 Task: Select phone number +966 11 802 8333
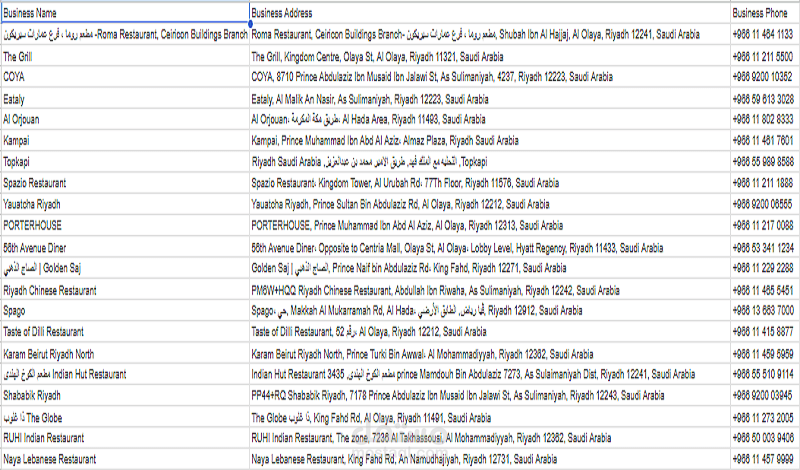pyautogui.click(x=765, y=119)
